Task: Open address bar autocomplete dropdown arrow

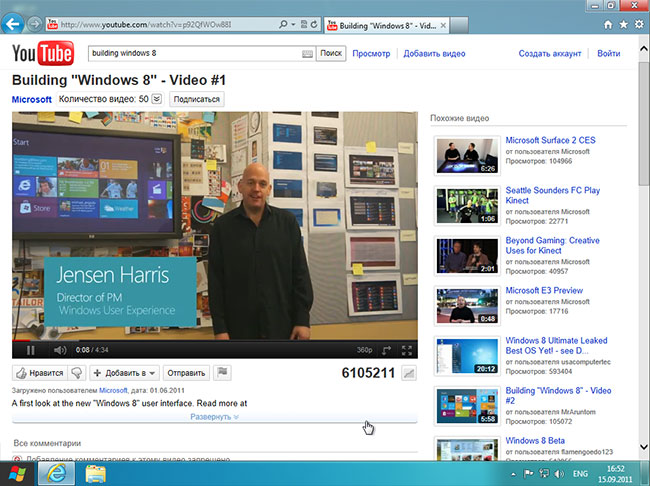Action: pos(293,25)
